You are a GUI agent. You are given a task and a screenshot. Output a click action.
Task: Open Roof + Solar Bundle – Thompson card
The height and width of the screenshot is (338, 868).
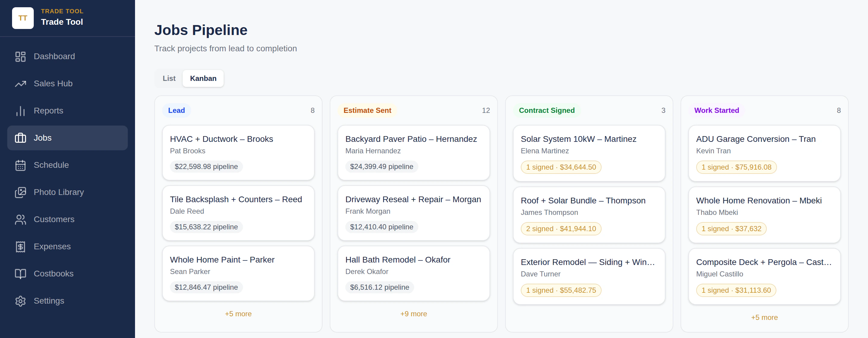589,215
